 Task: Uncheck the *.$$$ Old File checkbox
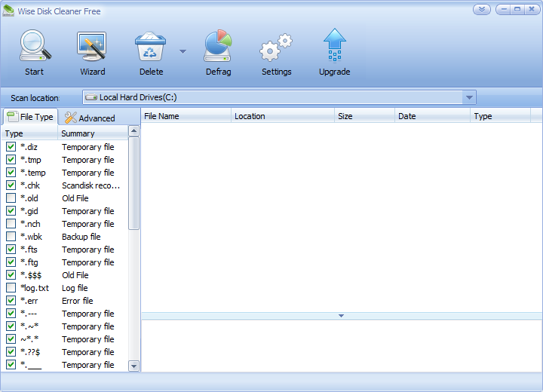click(x=11, y=274)
